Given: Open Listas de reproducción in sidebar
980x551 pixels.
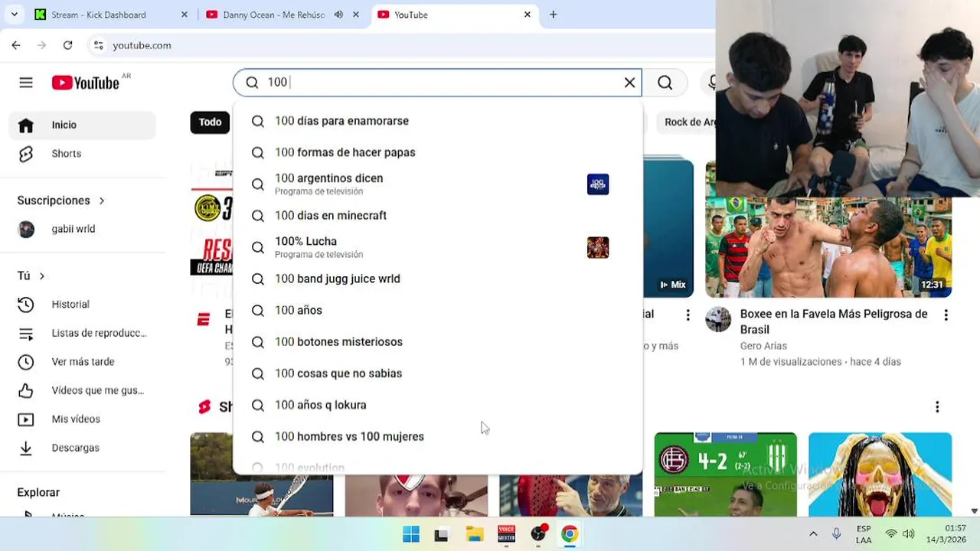Looking at the screenshot, I should (x=83, y=333).
